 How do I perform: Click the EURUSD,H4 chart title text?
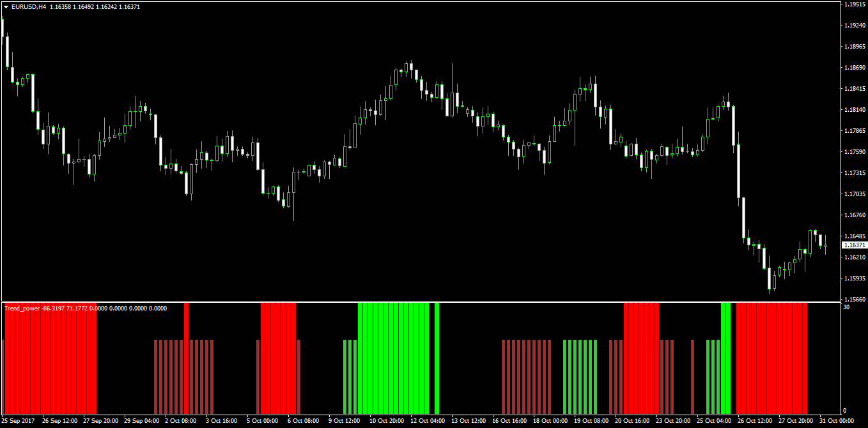tap(27, 6)
